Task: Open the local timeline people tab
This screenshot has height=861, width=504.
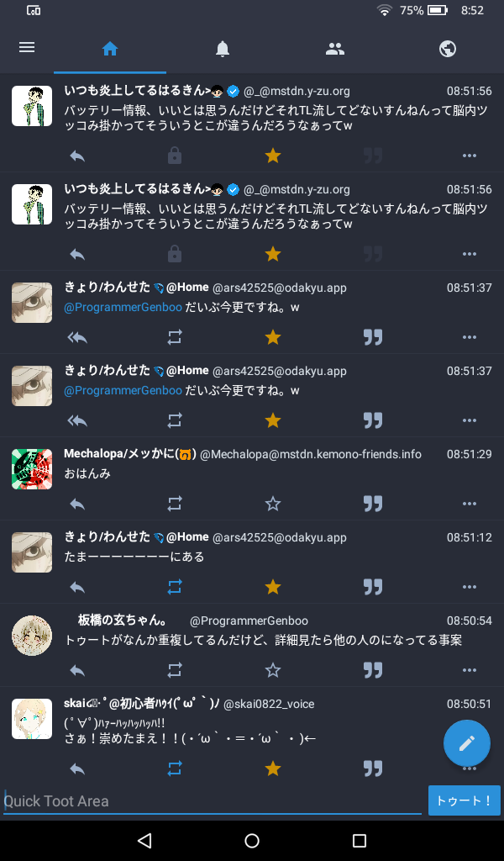Action: coord(334,49)
